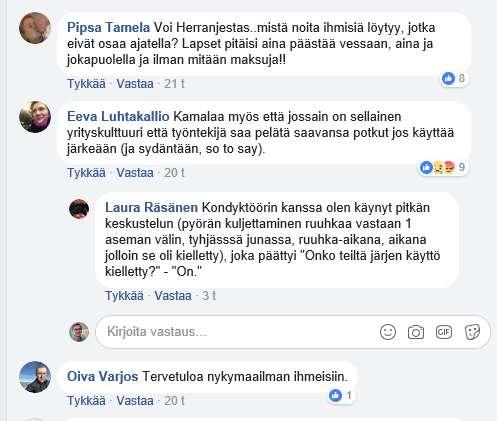
Task: Open Oiva Varjos' profile picture
Action: 35,377
